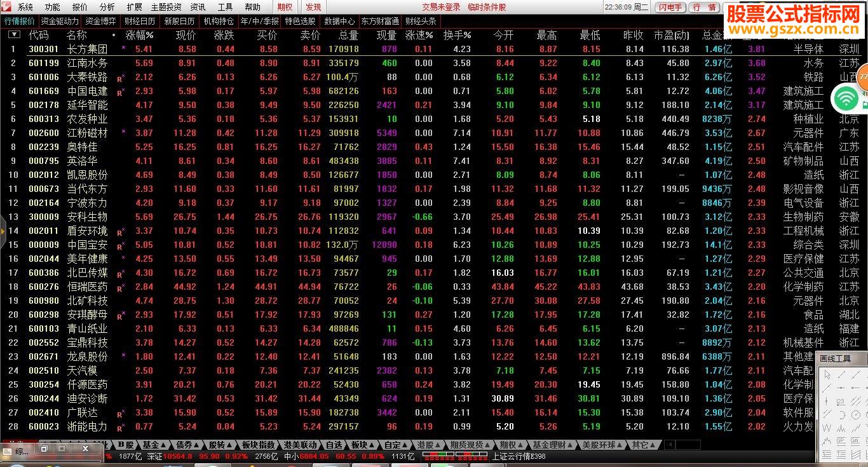Expand the 自定▲ bottom tab menu

point(397,445)
